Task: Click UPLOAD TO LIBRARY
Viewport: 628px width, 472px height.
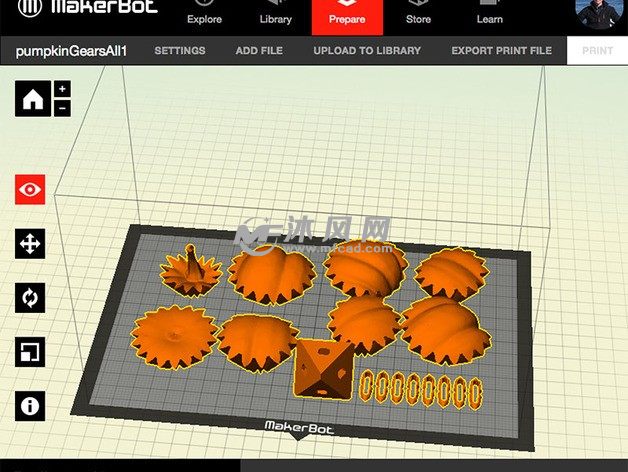Action: [367, 50]
